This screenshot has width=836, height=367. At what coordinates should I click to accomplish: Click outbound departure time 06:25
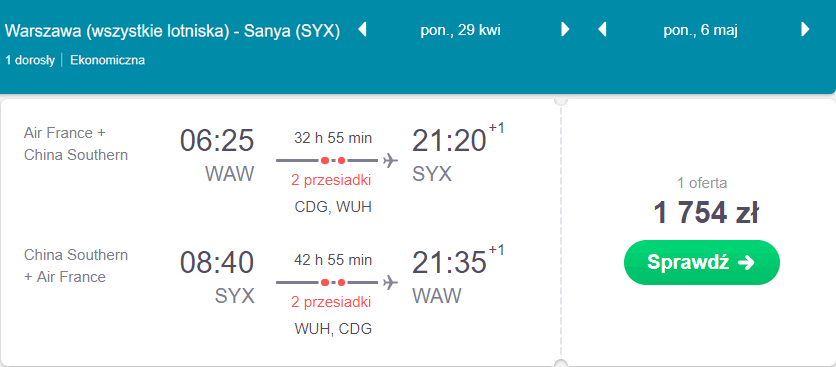click(x=217, y=141)
